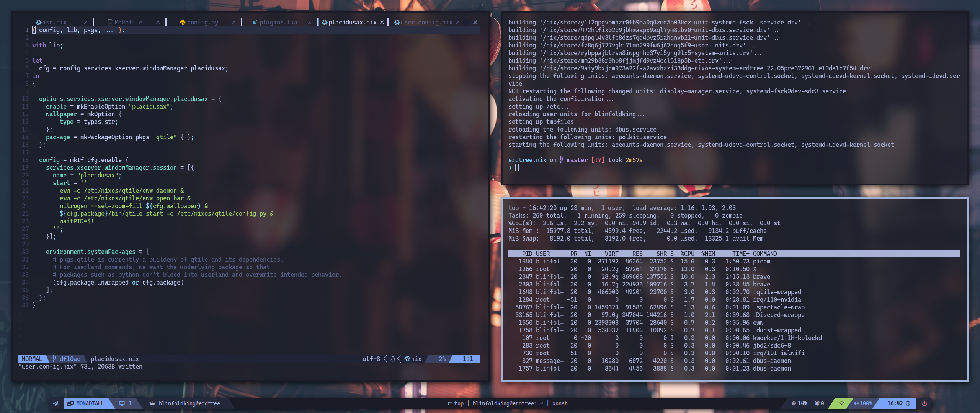The image size is (980, 413).
Task: Click the nix filetype icon in statusline
Action: [407, 359]
